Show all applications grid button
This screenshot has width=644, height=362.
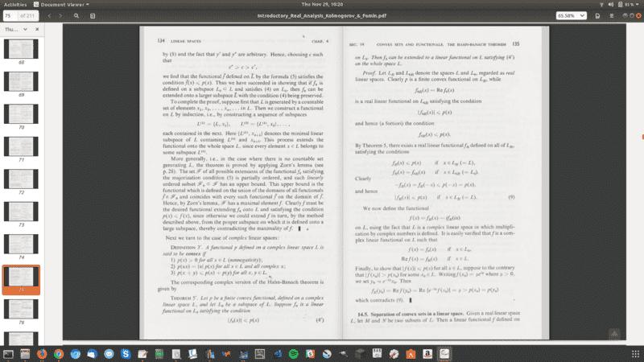tap(635, 354)
